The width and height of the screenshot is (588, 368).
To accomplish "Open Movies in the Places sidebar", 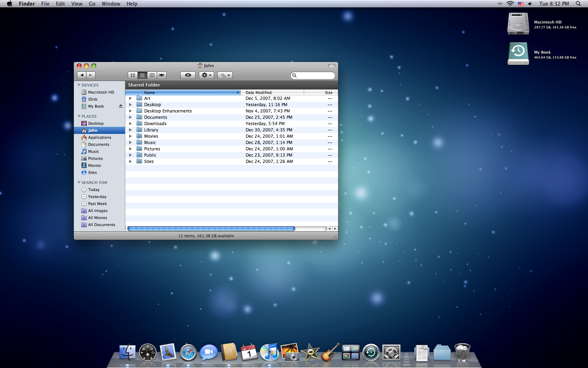I will [99, 165].
